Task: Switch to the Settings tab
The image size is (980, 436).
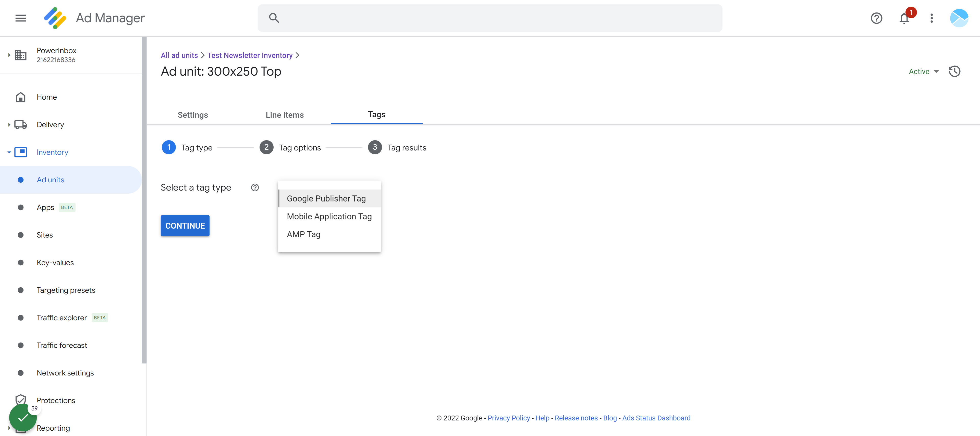Action: [192, 115]
